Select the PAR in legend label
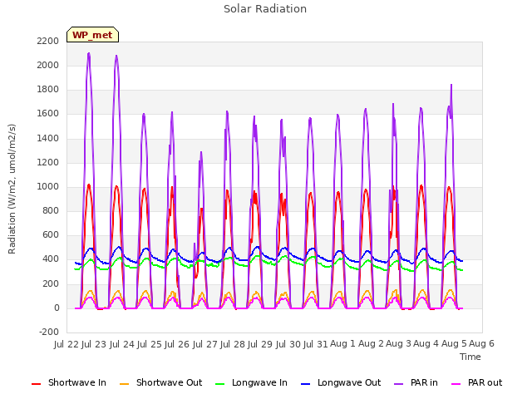This screenshot has width=532, height=399. coord(424,382)
